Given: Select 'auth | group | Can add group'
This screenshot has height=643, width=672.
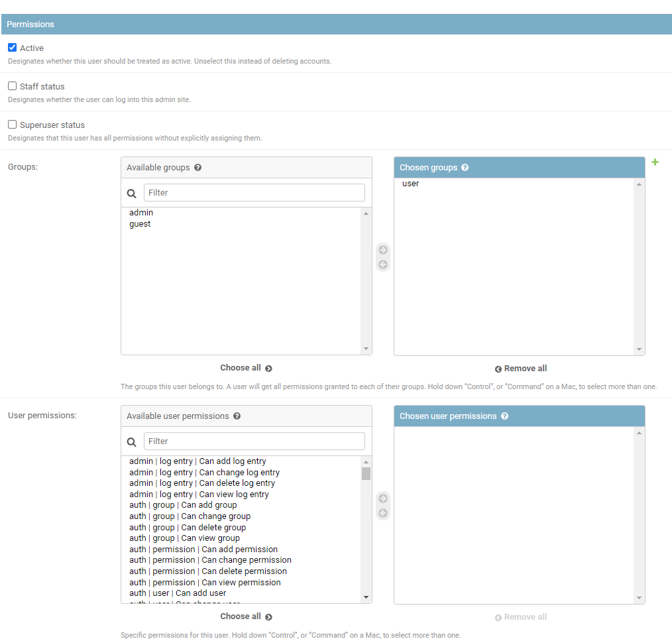Looking at the screenshot, I should (x=241, y=505).
